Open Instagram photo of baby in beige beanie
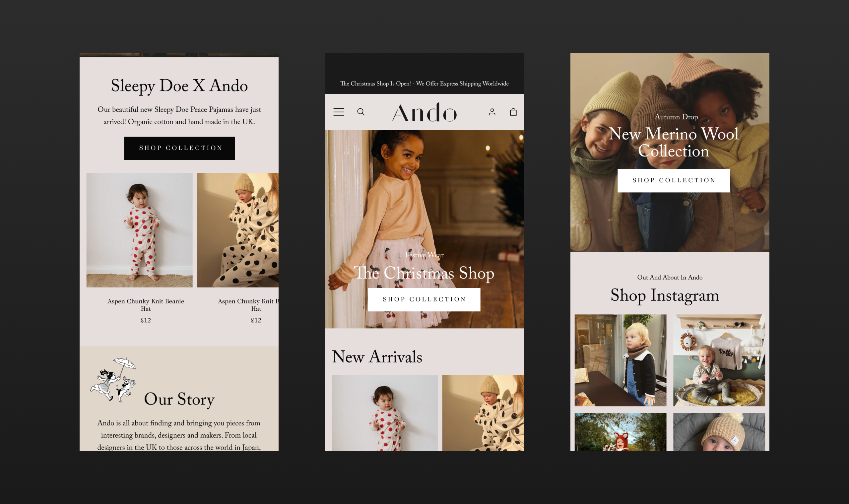The width and height of the screenshot is (849, 504). pyautogui.click(x=719, y=432)
